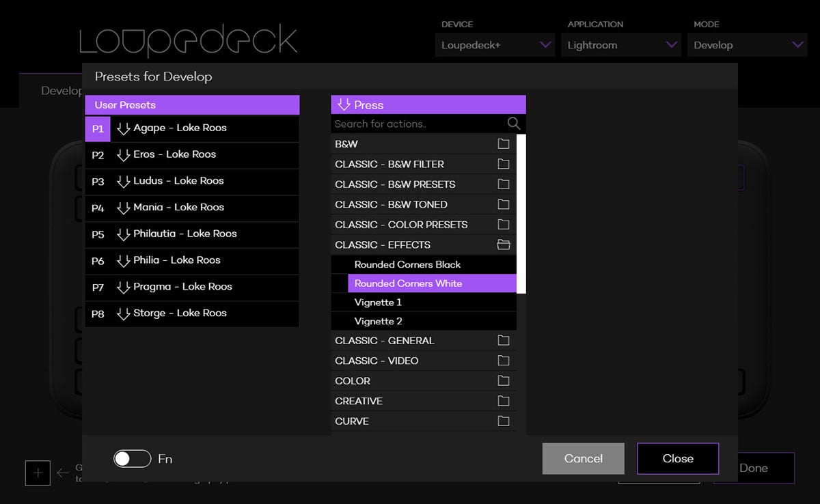820x504 pixels.
Task: Expand the CLASSIC - VIDEO category
Action: pyautogui.click(x=424, y=361)
